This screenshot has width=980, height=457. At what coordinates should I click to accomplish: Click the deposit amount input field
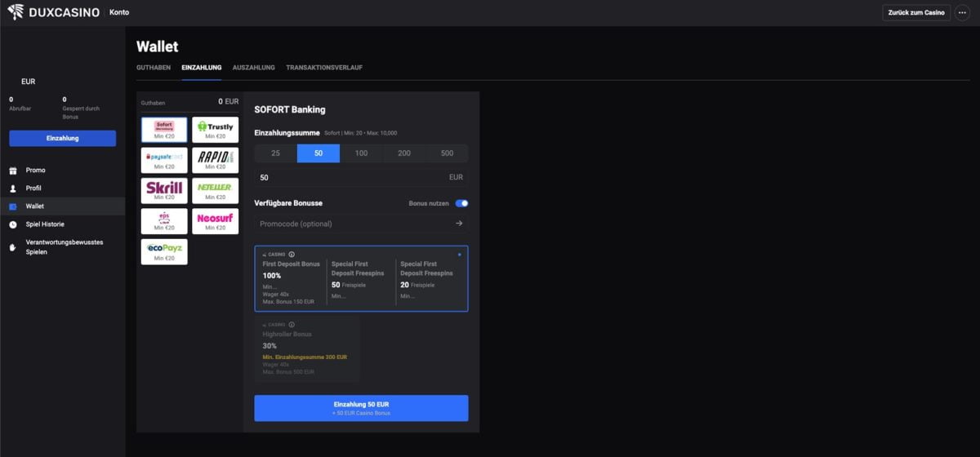(x=361, y=177)
